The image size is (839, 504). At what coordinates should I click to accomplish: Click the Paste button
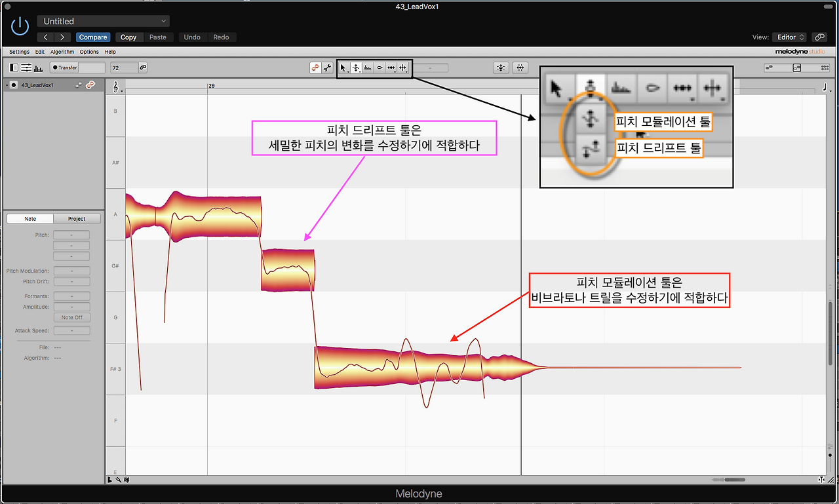coord(158,37)
